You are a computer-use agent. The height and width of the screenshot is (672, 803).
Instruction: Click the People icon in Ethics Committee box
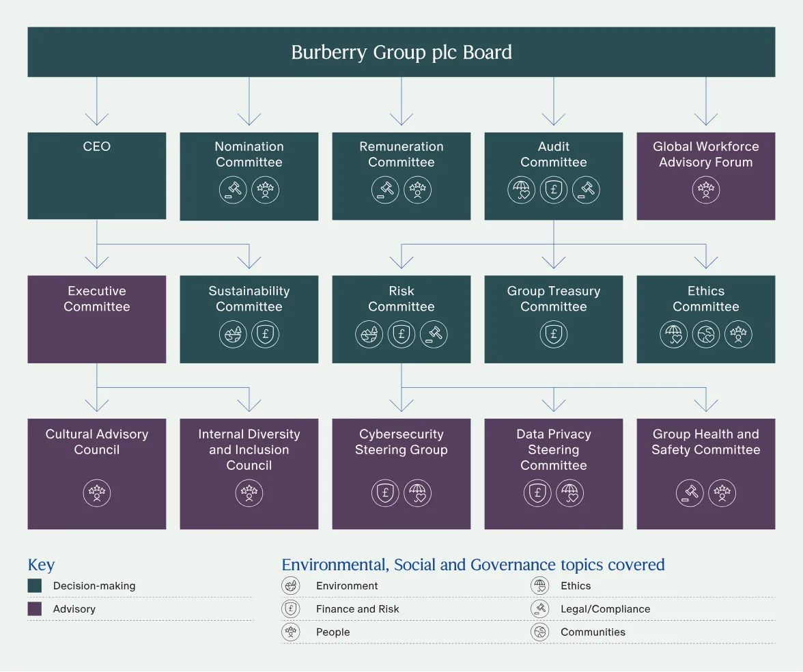point(738,334)
